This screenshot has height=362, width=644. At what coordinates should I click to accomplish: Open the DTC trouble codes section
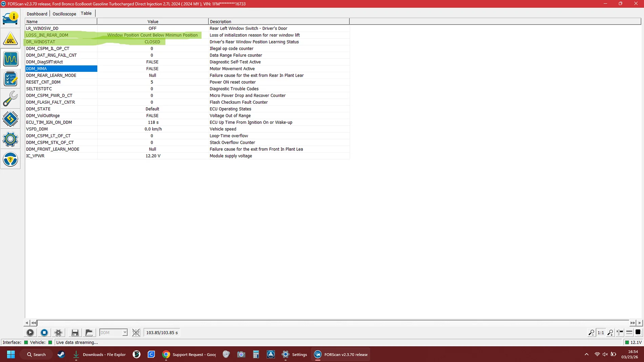(x=11, y=39)
